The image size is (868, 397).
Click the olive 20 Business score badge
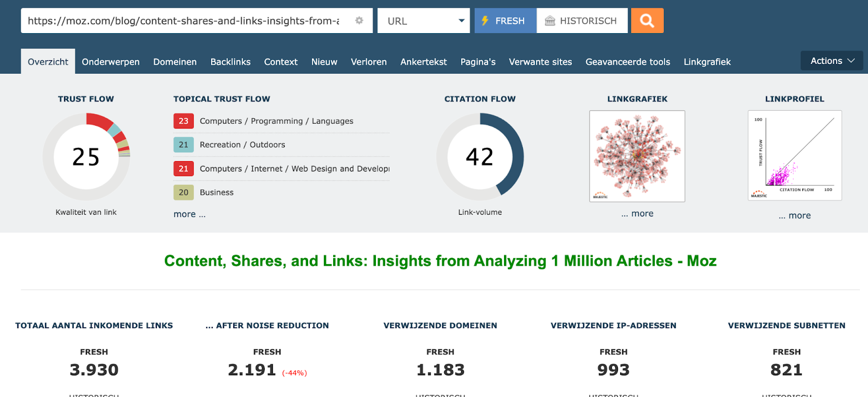click(183, 193)
